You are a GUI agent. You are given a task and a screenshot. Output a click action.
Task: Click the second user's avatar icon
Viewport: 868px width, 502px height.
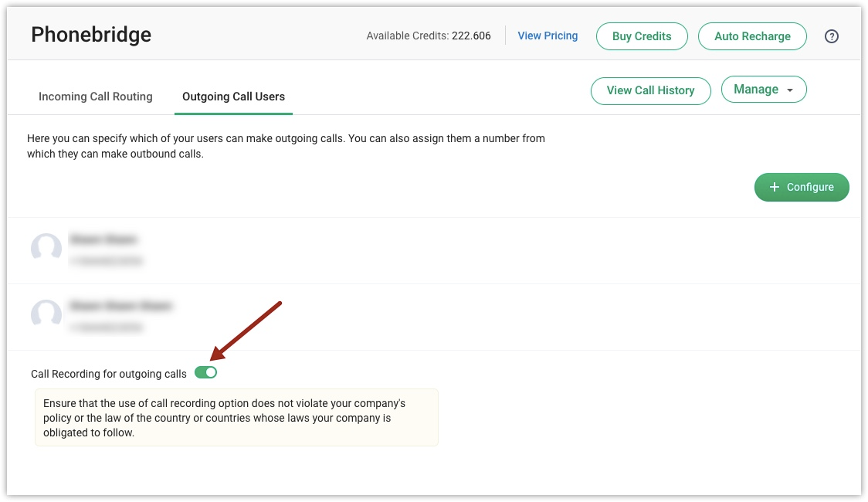coord(46,314)
